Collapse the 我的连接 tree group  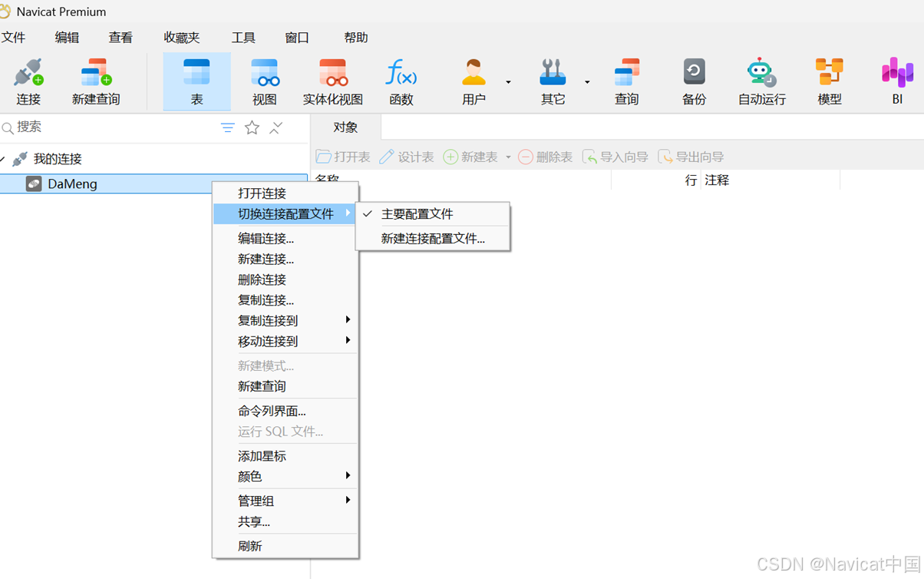point(3,159)
